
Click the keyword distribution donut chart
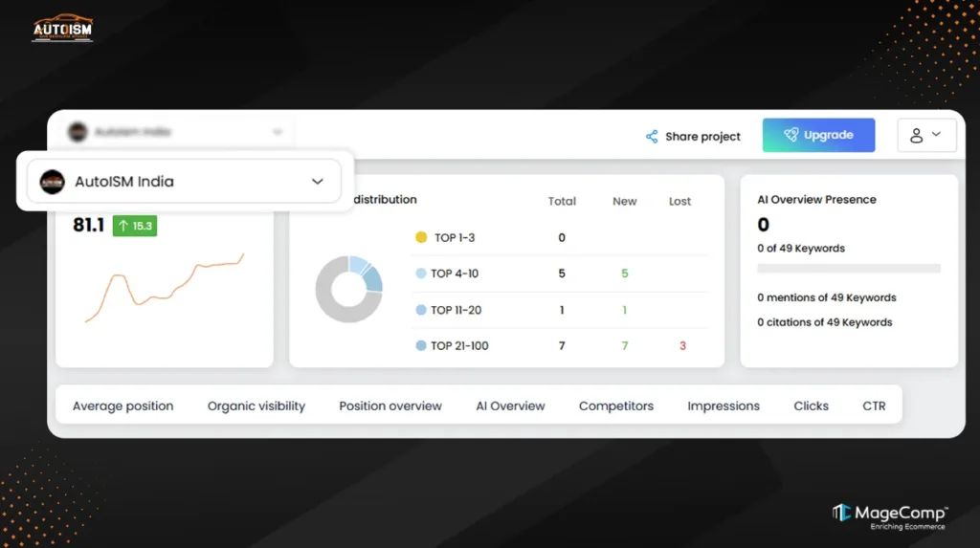pos(348,289)
